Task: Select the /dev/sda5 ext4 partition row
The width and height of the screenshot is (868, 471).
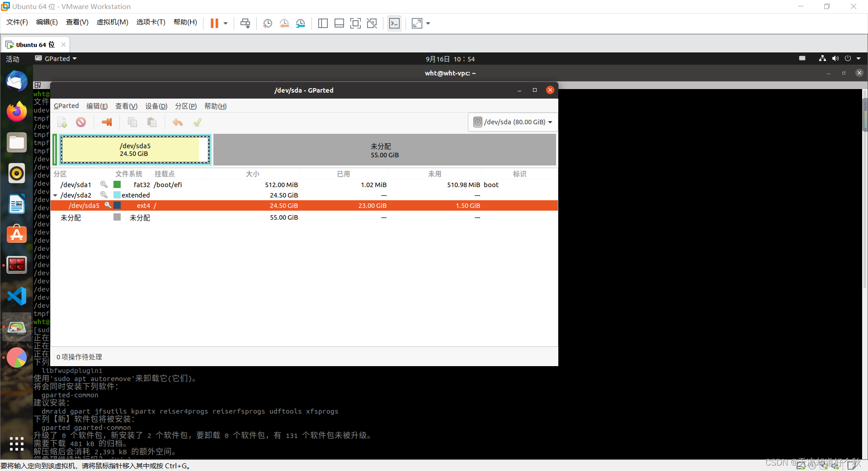Action: click(304, 205)
